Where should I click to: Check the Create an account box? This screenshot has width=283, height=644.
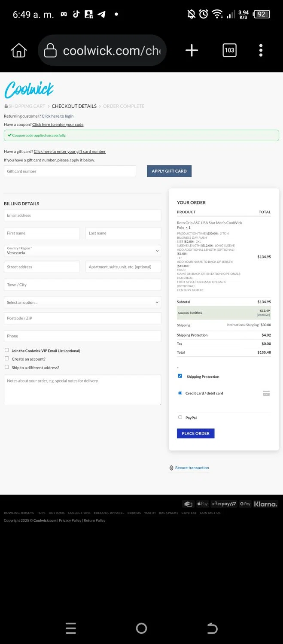pyautogui.click(x=7, y=358)
